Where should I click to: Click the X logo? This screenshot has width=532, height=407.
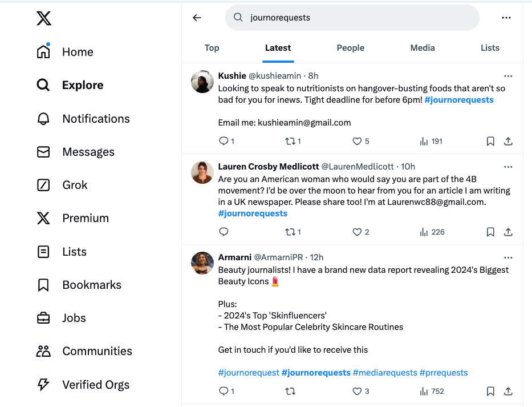pyautogui.click(x=43, y=18)
